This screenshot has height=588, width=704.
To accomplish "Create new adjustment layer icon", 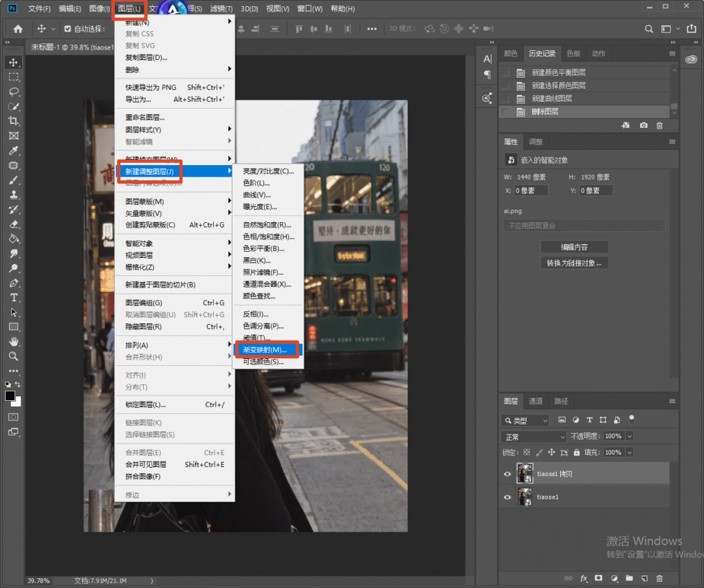I will click(614, 578).
